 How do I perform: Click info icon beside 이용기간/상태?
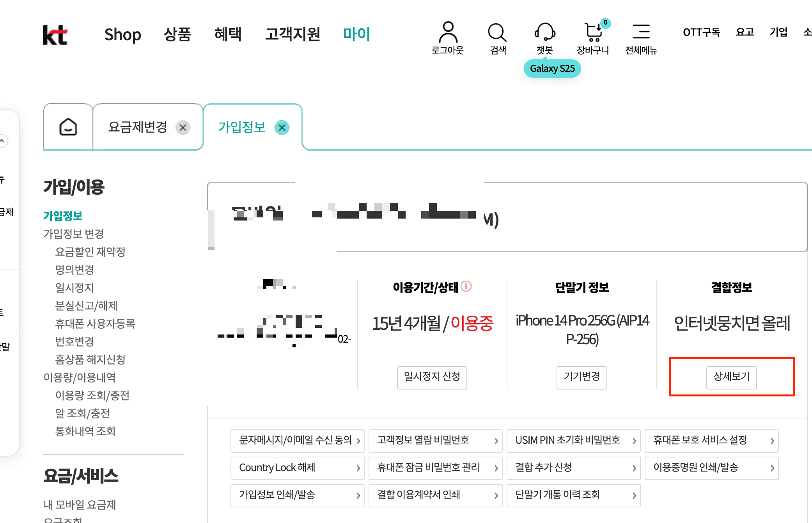tap(466, 286)
